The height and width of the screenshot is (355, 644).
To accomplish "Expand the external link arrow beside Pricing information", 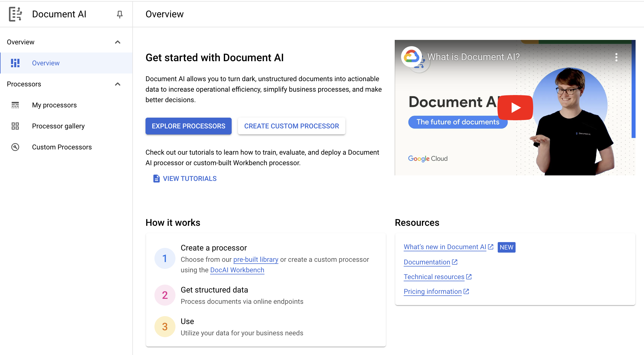I will point(466,291).
